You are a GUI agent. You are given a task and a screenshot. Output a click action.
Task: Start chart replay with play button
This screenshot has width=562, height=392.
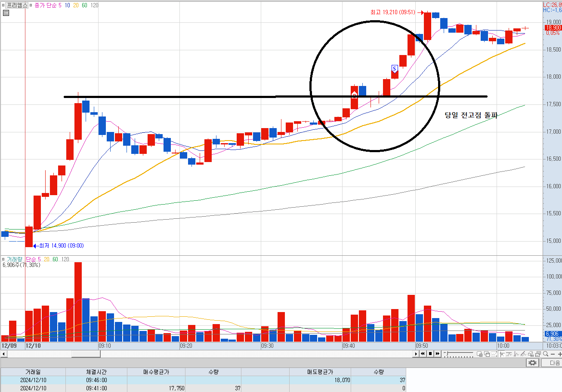tap(416, 354)
